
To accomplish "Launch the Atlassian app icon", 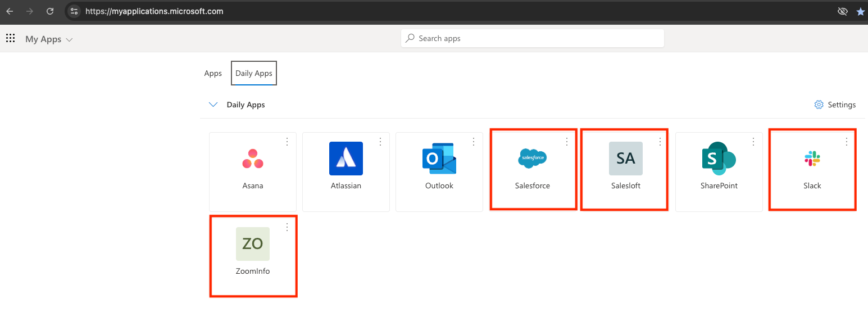I will pos(346,159).
